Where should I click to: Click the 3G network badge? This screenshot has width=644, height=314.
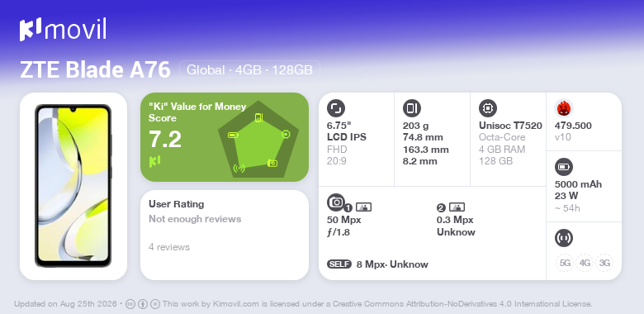pos(604,263)
